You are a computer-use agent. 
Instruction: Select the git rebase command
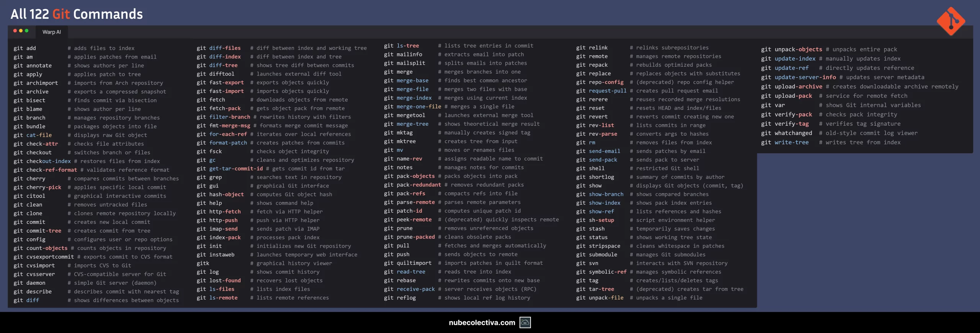(x=400, y=281)
